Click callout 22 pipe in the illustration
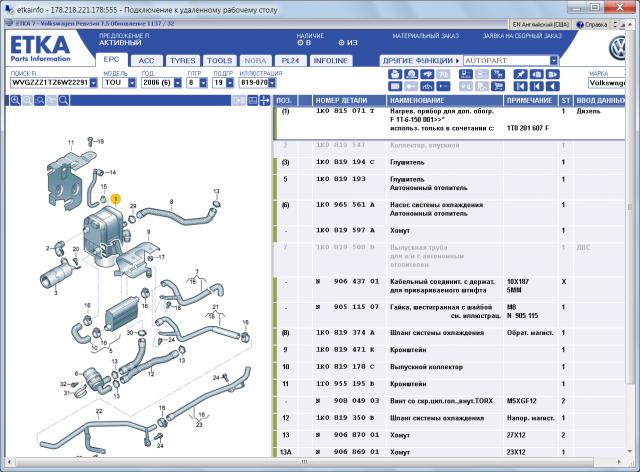 99,411
